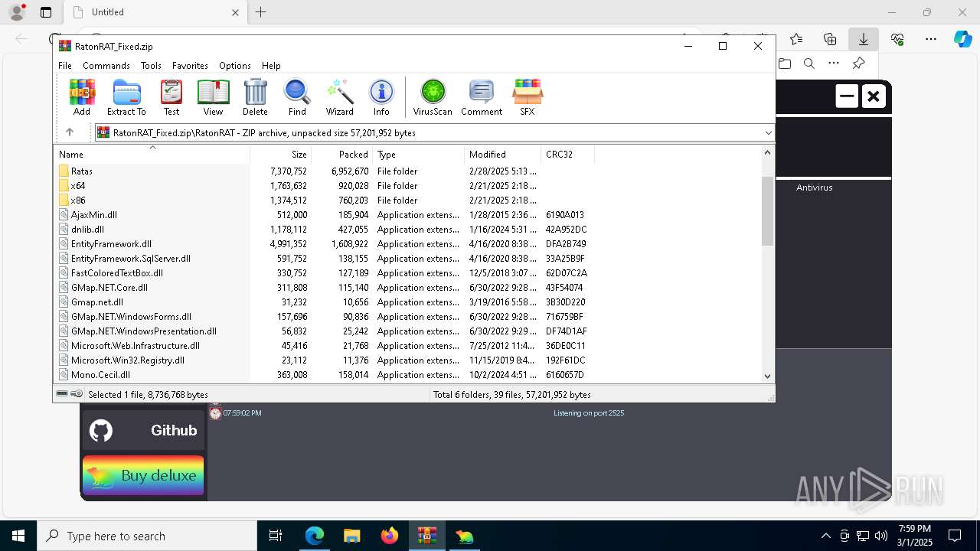This screenshot has height=551, width=980.
Task: Open the File menu
Action: pyautogui.click(x=65, y=66)
